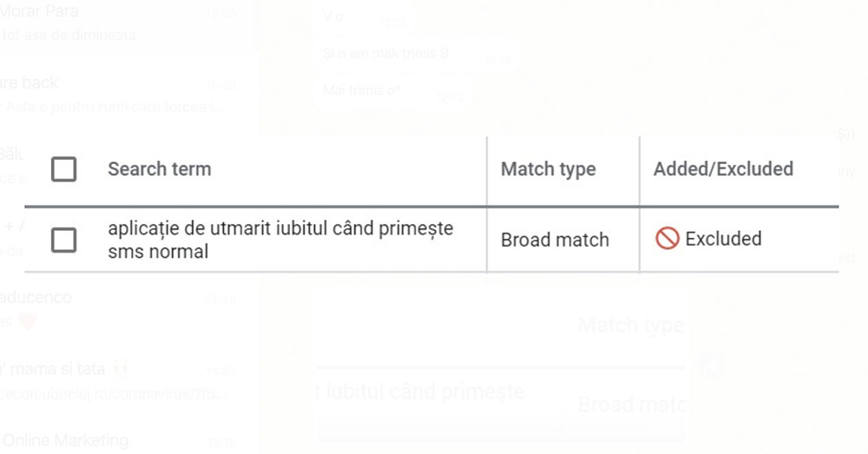Click the faded 'Și n am mak trimis' message
Viewport: 868px width, 454px height.
[385, 54]
